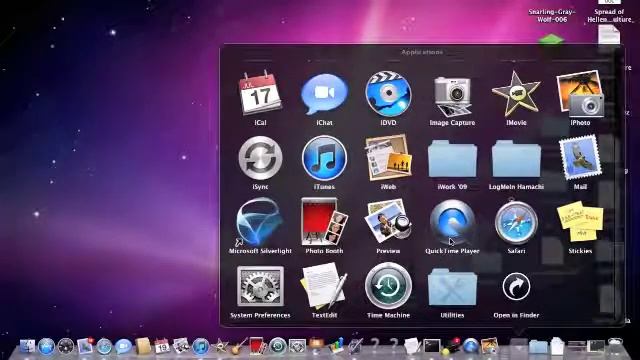Open TextEdit paper icon in the Dock
640x360 pixels.
point(412,346)
